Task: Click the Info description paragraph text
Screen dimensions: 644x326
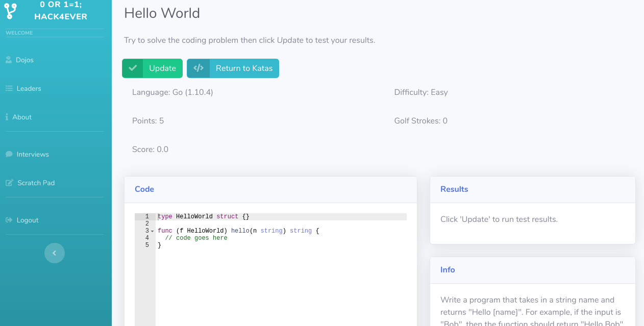Action: click(531, 312)
